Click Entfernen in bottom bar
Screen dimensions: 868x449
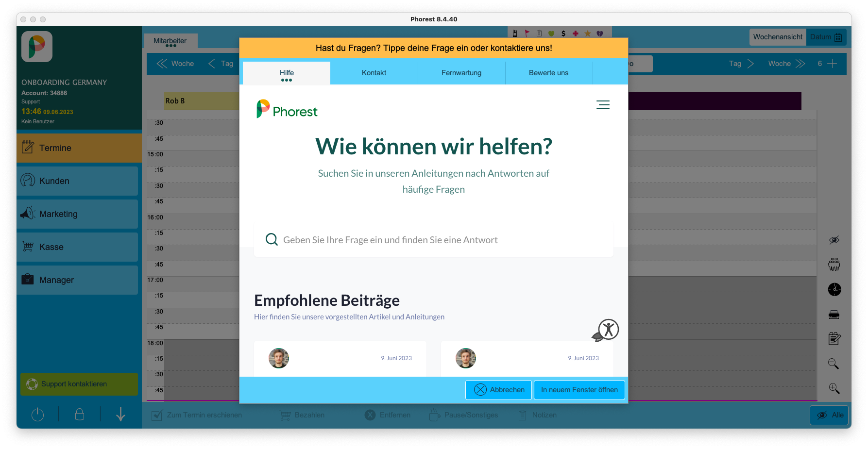tap(388, 415)
